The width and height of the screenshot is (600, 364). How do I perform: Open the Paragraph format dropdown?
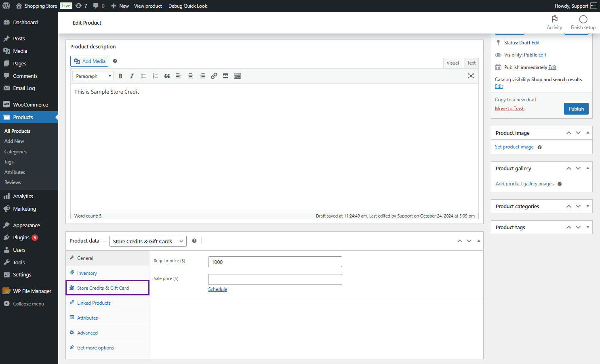(93, 76)
